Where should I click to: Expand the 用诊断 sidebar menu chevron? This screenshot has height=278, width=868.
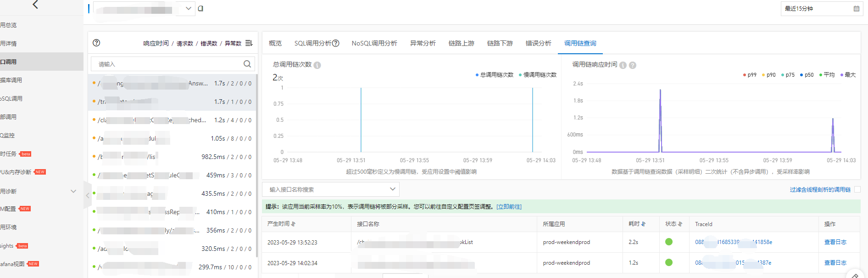click(73, 191)
